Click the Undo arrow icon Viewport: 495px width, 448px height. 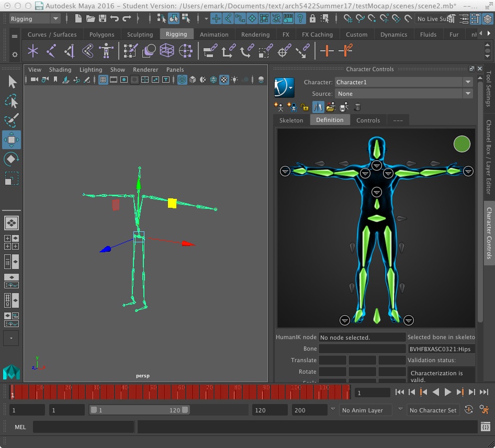115,19
